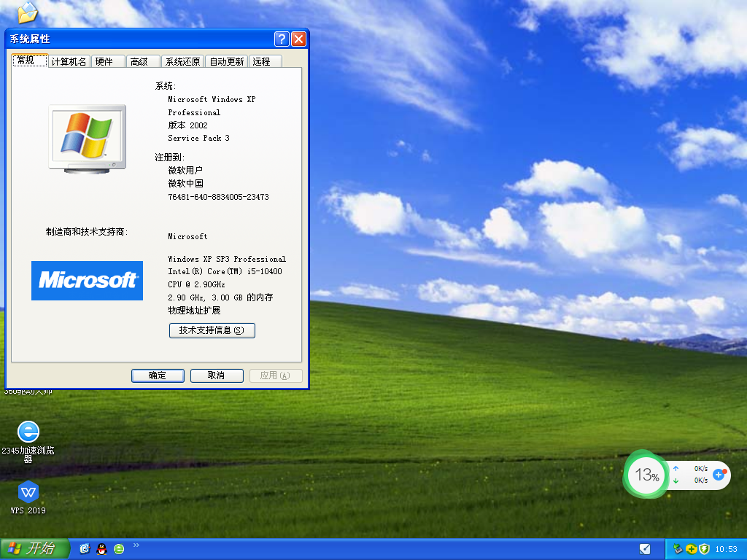Click the 技术支持信息 button
This screenshot has width=747, height=560.
point(212,330)
